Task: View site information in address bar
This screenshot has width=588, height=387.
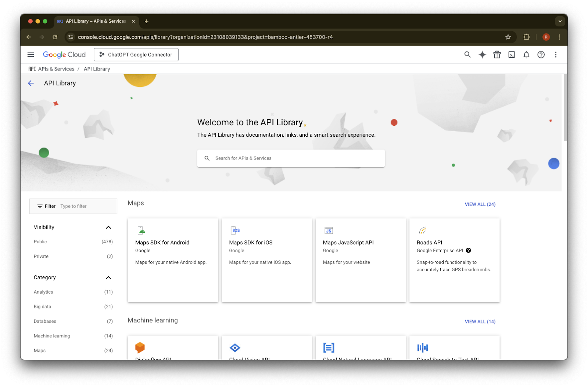Action: pos(71,37)
